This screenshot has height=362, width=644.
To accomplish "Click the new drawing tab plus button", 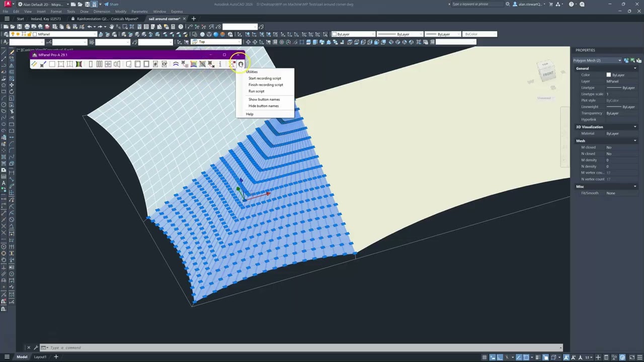I will tap(193, 19).
